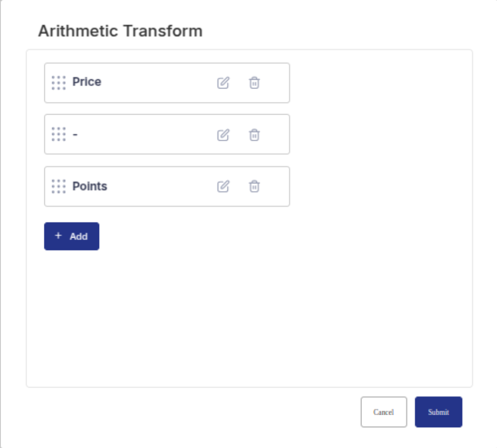Delete the Price item
Screen dimensions: 497x448
coord(254,83)
